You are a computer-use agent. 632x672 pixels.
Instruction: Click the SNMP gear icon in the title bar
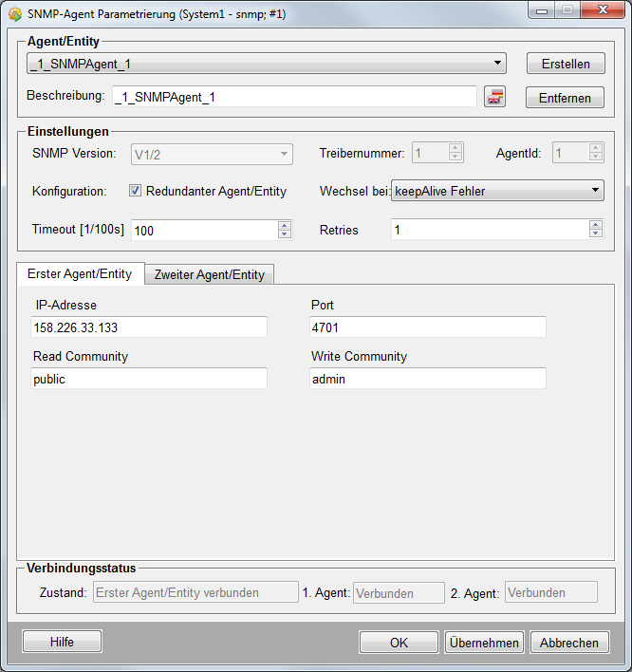14,14
